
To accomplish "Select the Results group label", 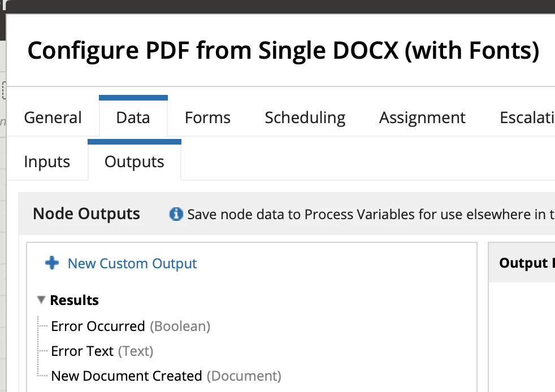I will (x=75, y=300).
